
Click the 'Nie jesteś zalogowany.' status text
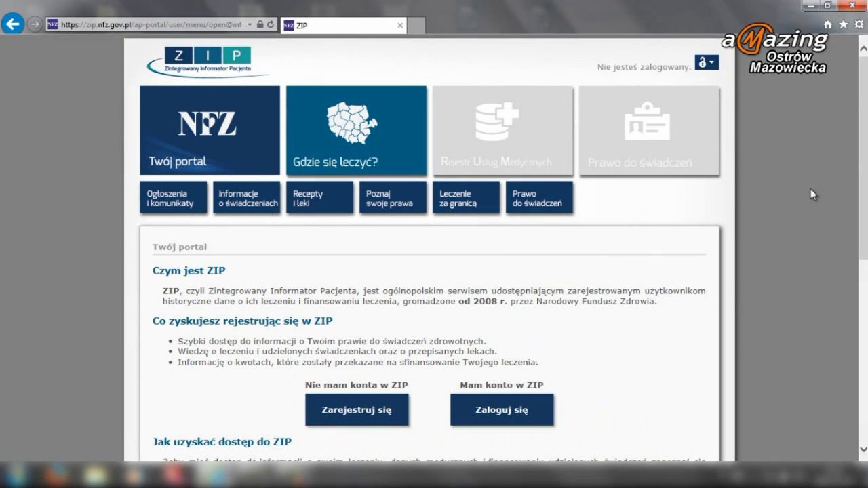pos(644,67)
